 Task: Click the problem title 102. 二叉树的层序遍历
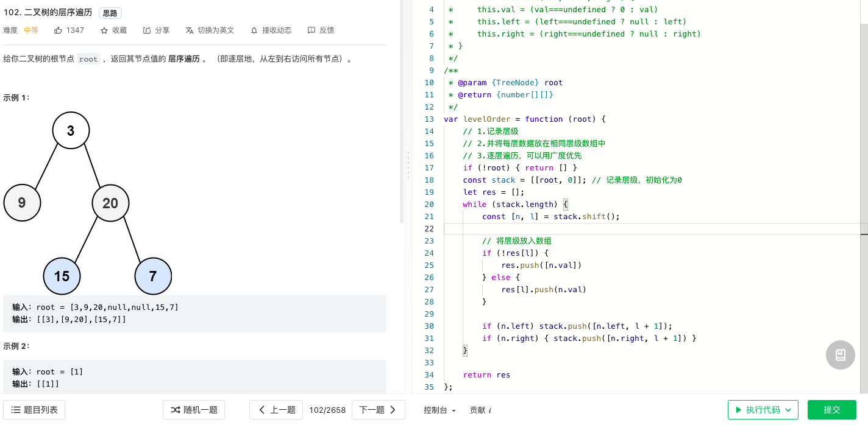point(48,12)
